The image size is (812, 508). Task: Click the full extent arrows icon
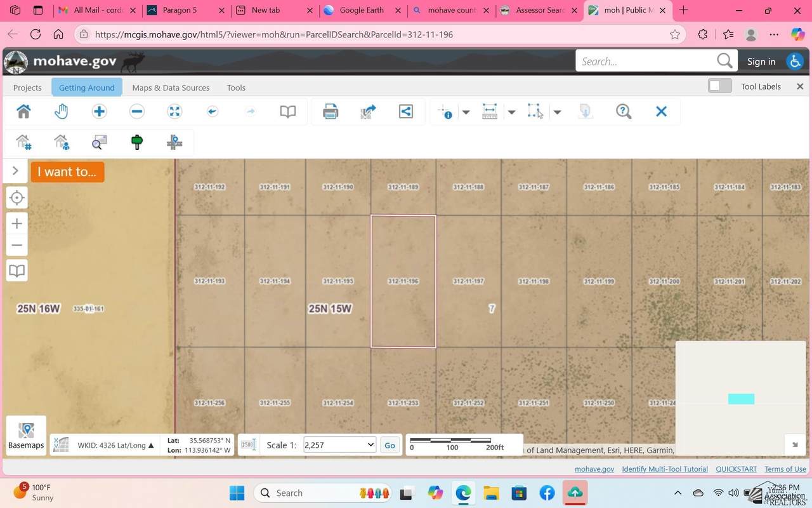pos(174,112)
